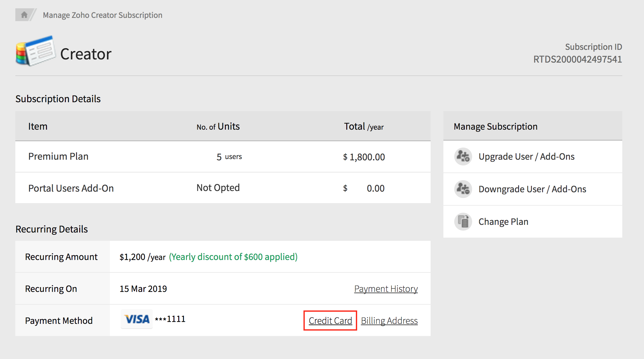The width and height of the screenshot is (644, 359).
Task: Click the Recurring Amount row label
Action: point(61,257)
